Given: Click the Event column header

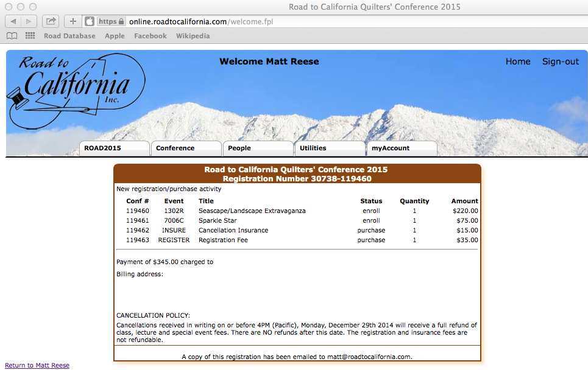Looking at the screenshot, I should (174, 201).
